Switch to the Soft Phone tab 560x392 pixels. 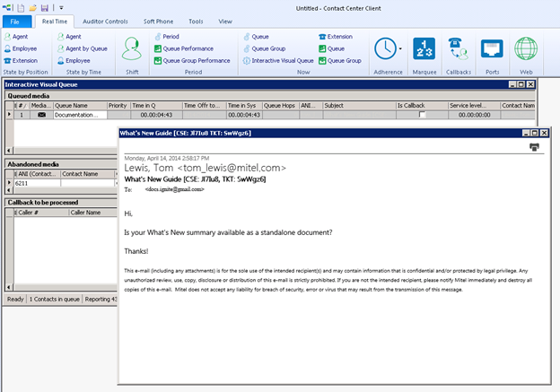click(x=158, y=22)
